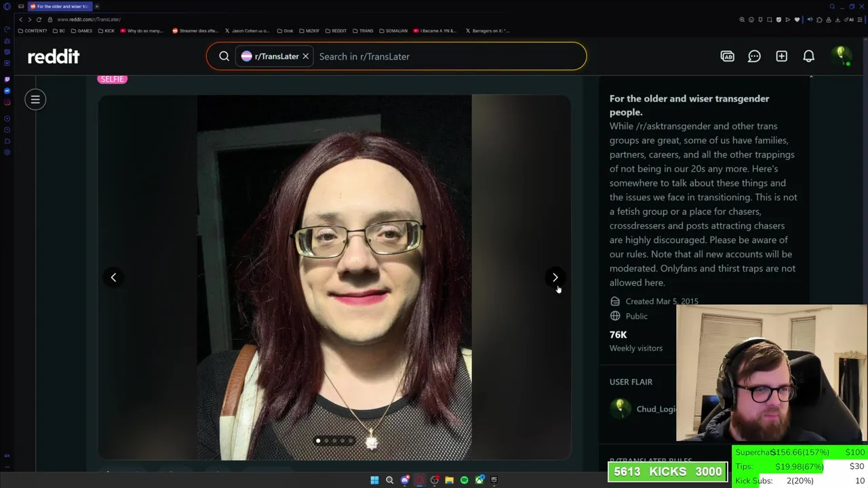
Task: Open File Explorer from taskbar
Action: click(449, 480)
